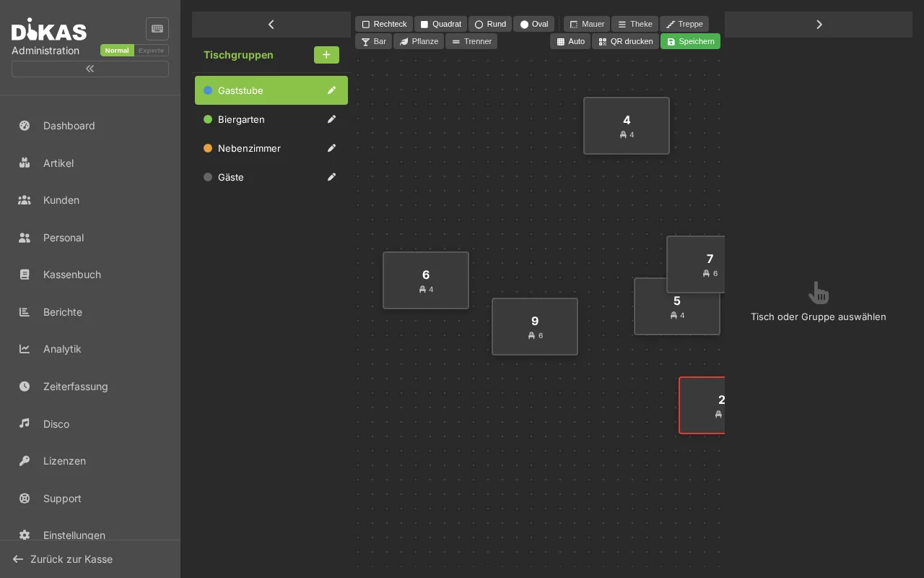
Task: Open the on-screen keyboard icon
Action: (157, 29)
